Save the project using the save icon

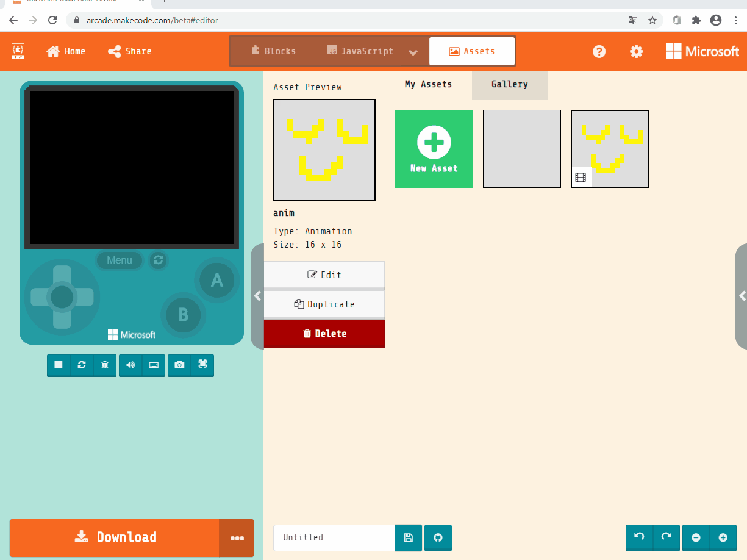408,537
